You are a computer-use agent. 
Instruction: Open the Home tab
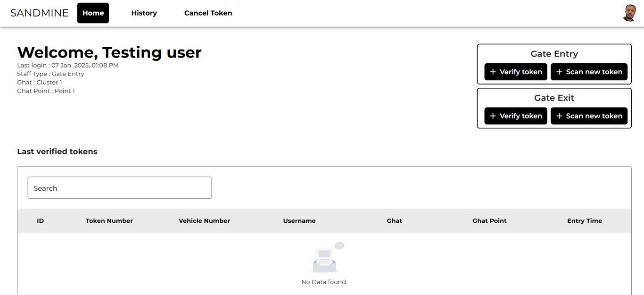[93, 13]
